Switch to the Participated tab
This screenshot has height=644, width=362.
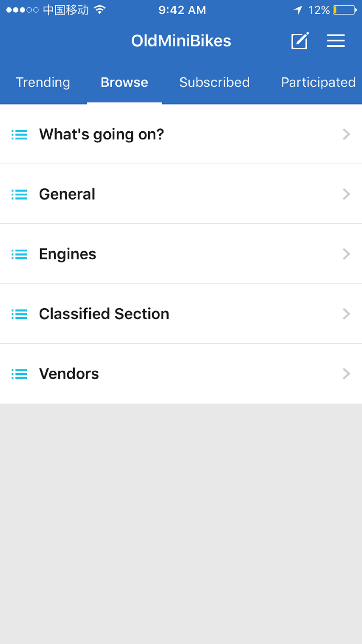pos(318,82)
